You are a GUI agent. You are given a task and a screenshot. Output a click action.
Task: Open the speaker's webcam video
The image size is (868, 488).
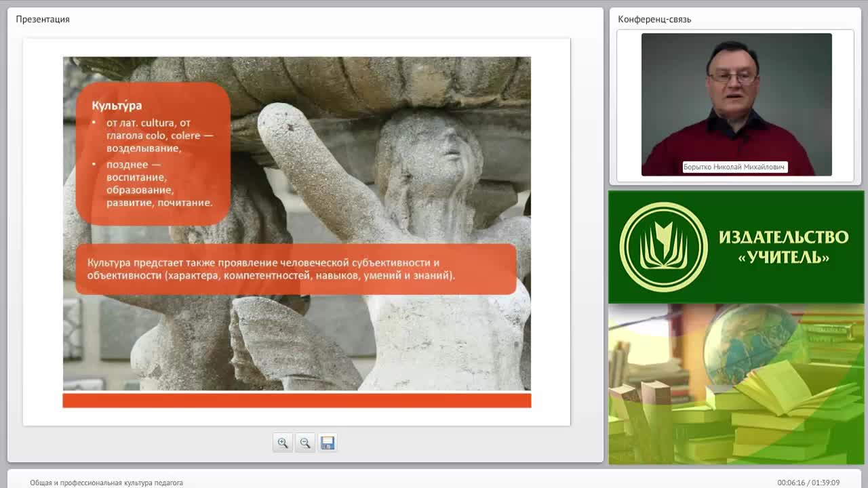click(x=736, y=104)
